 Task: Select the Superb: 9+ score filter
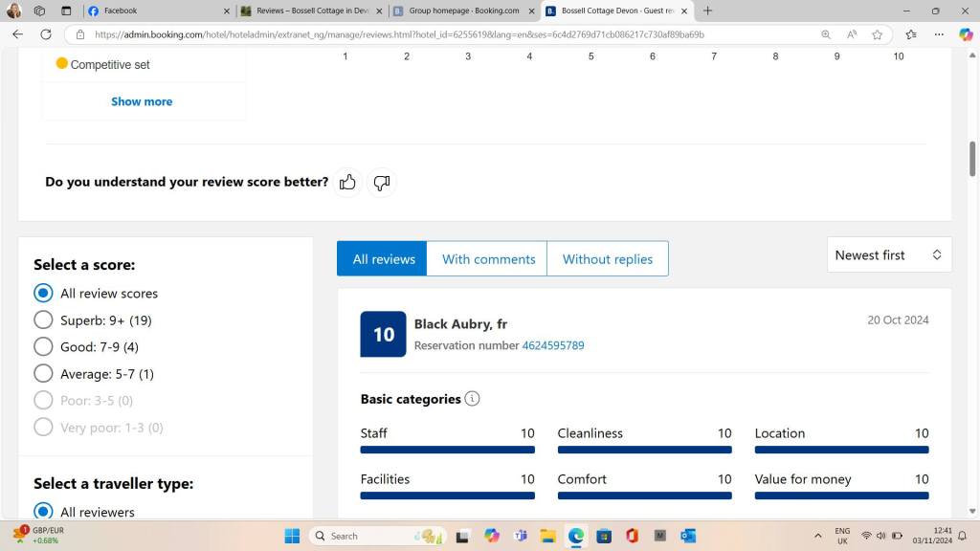[x=43, y=320]
